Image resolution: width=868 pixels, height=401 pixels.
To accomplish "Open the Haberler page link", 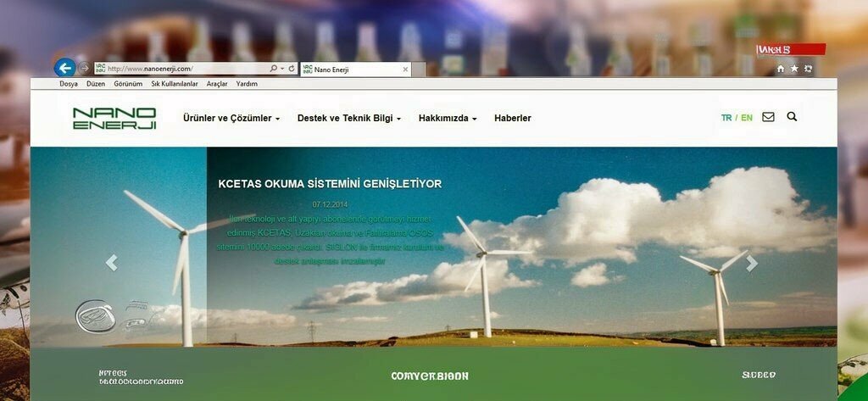I will point(513,118).
